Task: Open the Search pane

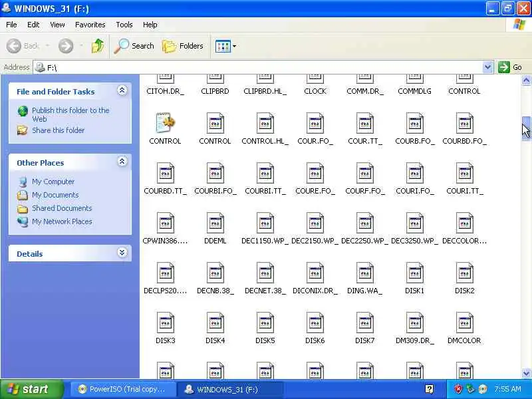Action: coord(134,46)
